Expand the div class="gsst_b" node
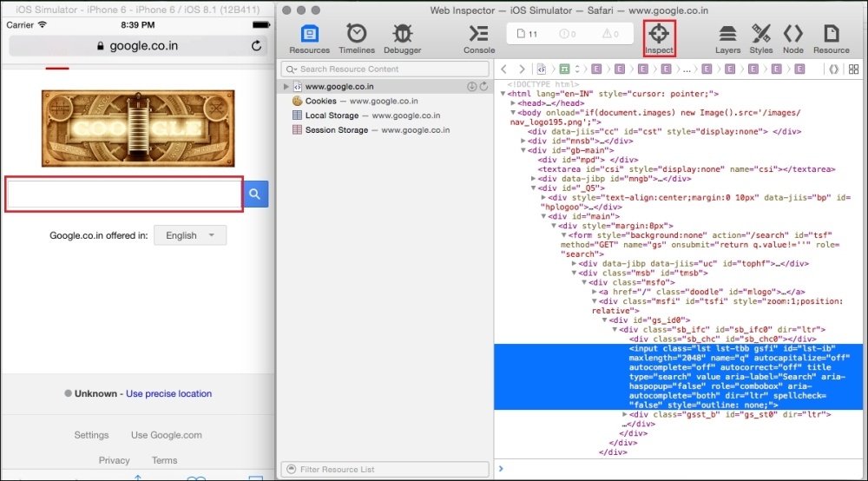 [x=624, y=414]
